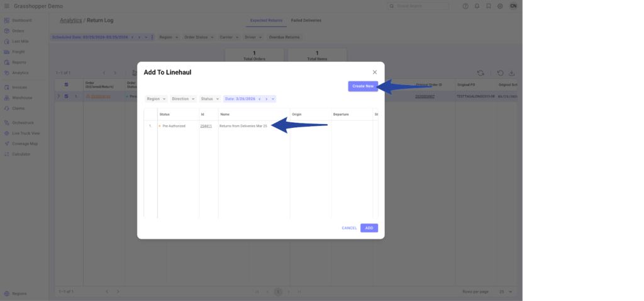Click the Create New button

(x=363, y=86)
